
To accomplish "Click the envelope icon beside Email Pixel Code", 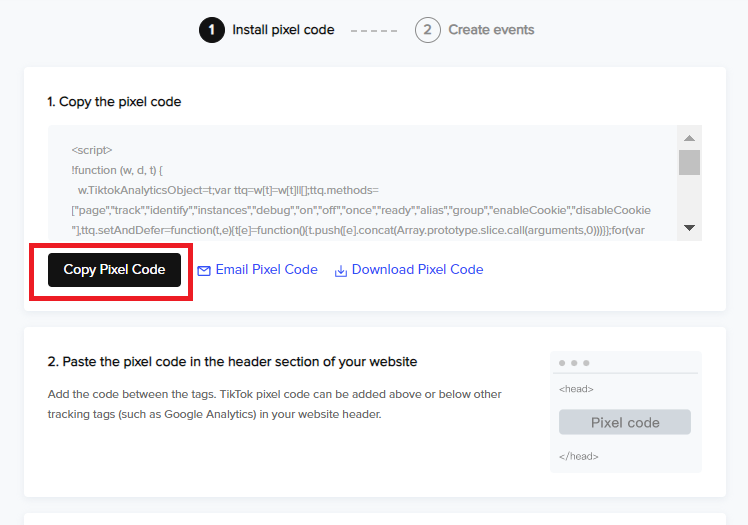I will tap(204, 271).
